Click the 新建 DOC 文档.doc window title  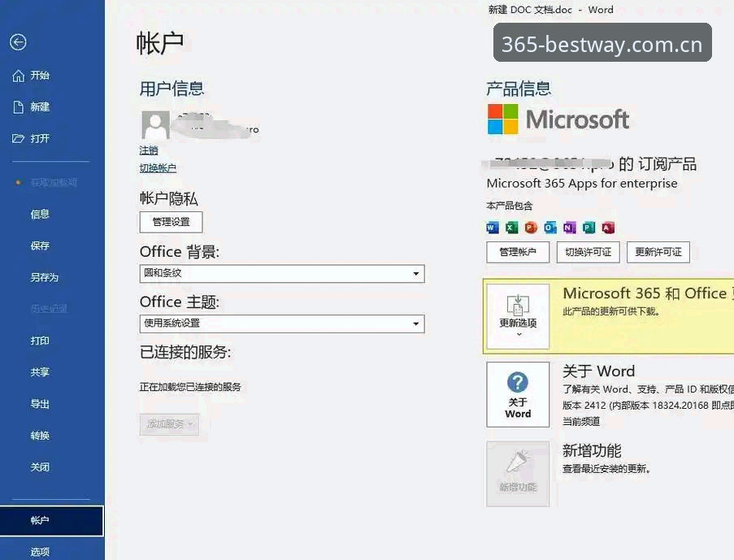[x=530, y=10]
